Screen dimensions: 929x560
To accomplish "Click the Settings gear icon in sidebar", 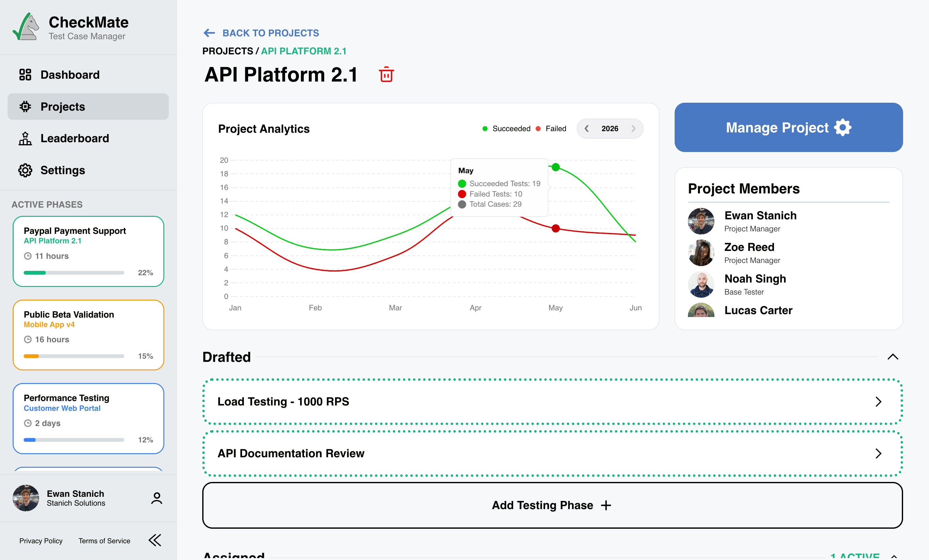I will pos(25,170).
